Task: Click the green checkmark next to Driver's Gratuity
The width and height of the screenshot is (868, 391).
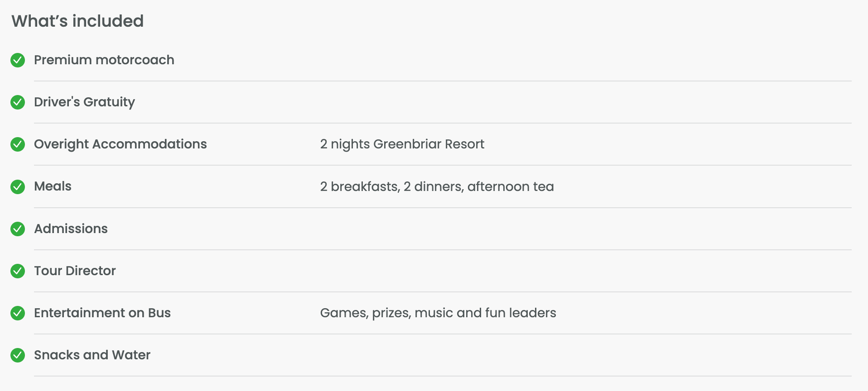Action: 18,102
